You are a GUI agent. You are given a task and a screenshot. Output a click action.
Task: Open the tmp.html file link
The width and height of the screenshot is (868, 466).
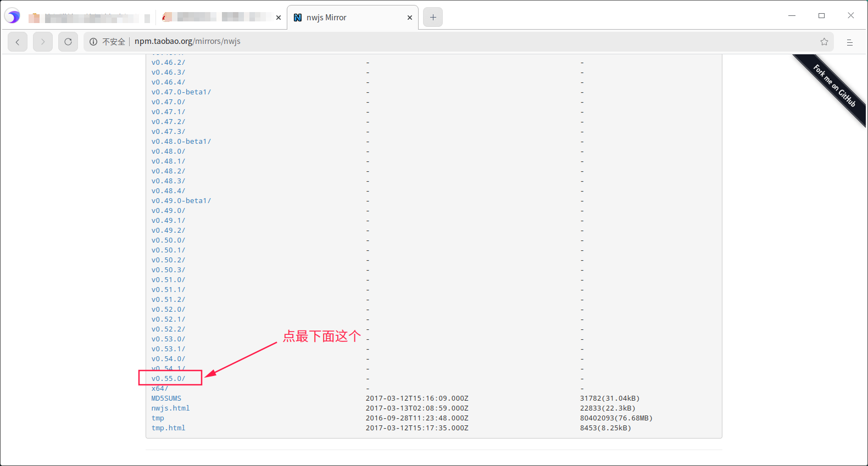click(168, 428)
